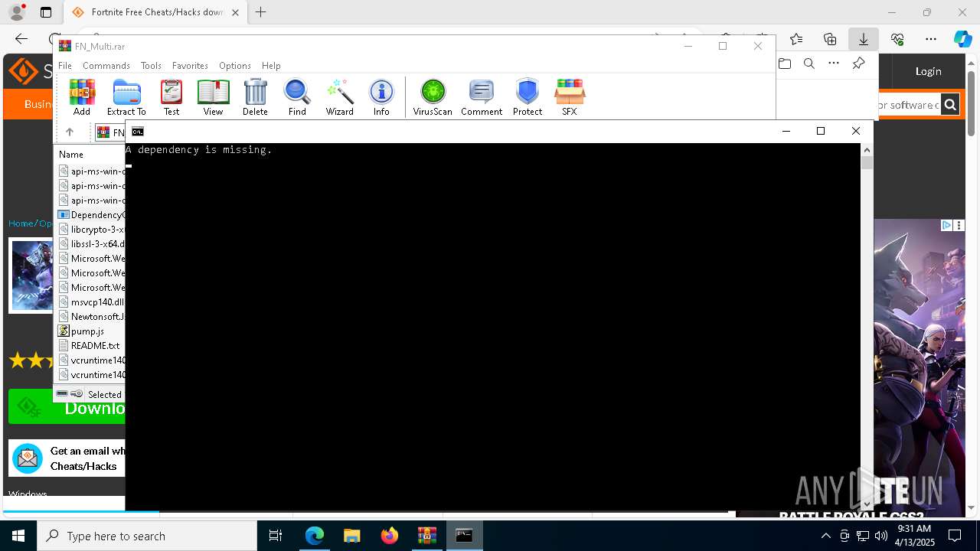Open more options in downloads panel

834,64
